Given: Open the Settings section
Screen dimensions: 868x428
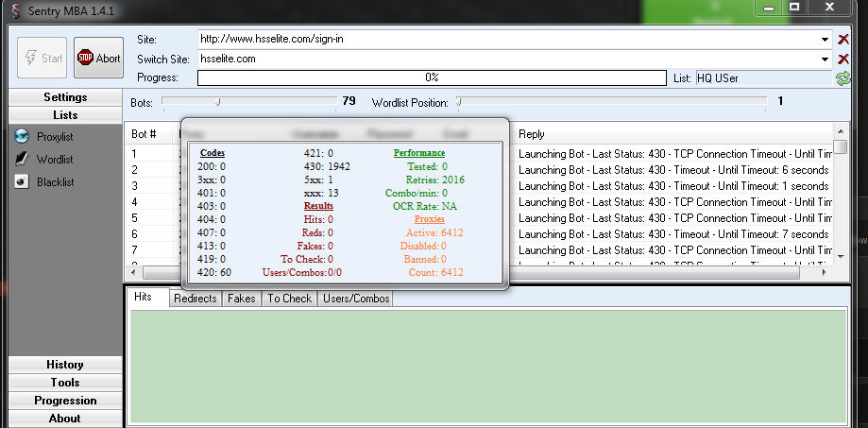Looking at the screenshot, I should [x=65, y=97].
